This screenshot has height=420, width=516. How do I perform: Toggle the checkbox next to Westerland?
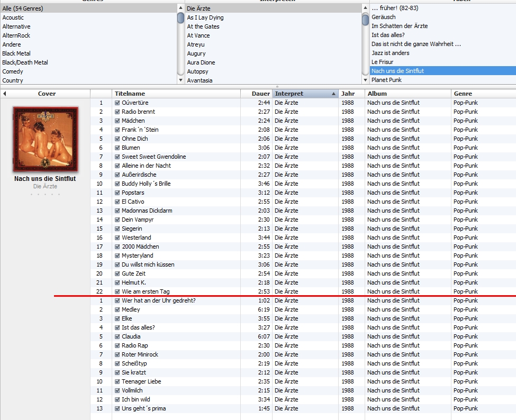(117, 238)
